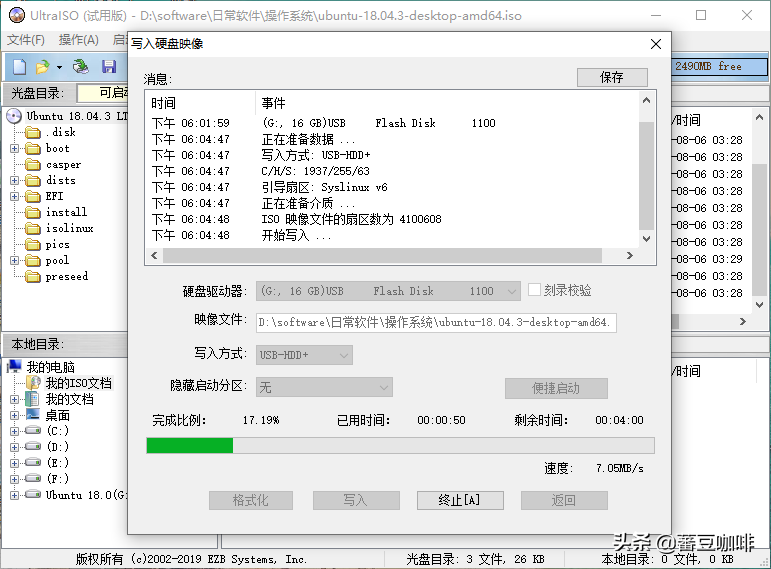Expand the (C:) drive node
Viewport: 771px width, 569px height.
coord(14,431)
